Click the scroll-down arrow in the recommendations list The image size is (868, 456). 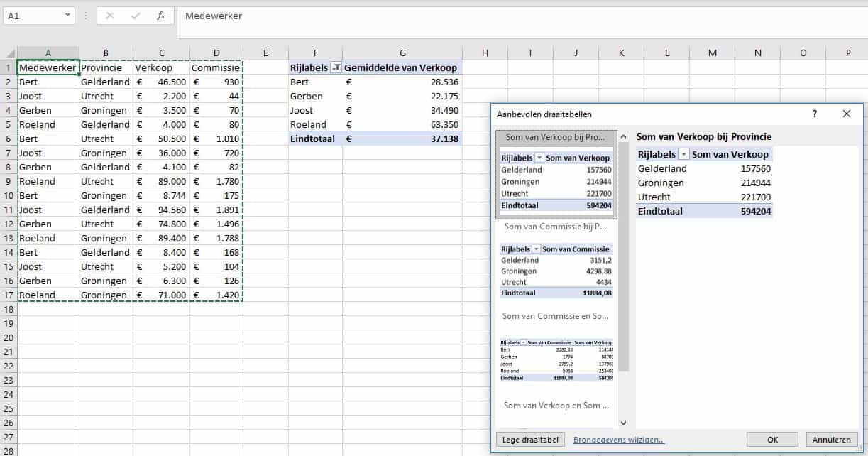(623, 423)
